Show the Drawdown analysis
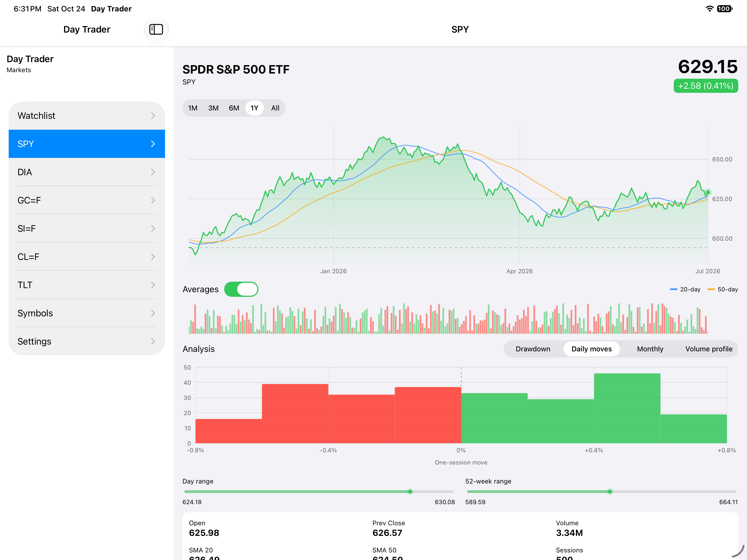This screenshot has width=747, height=560. click(x=533, y=349)
